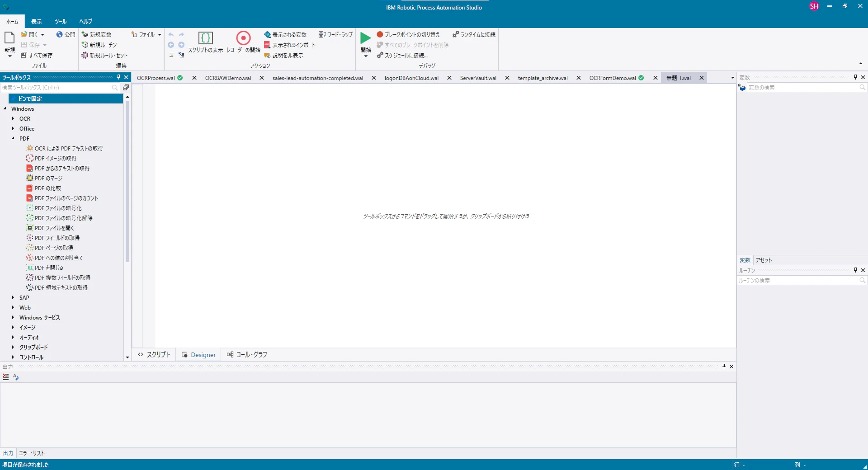Click the 検索ツールボックス search field

[x=60, y=87]
